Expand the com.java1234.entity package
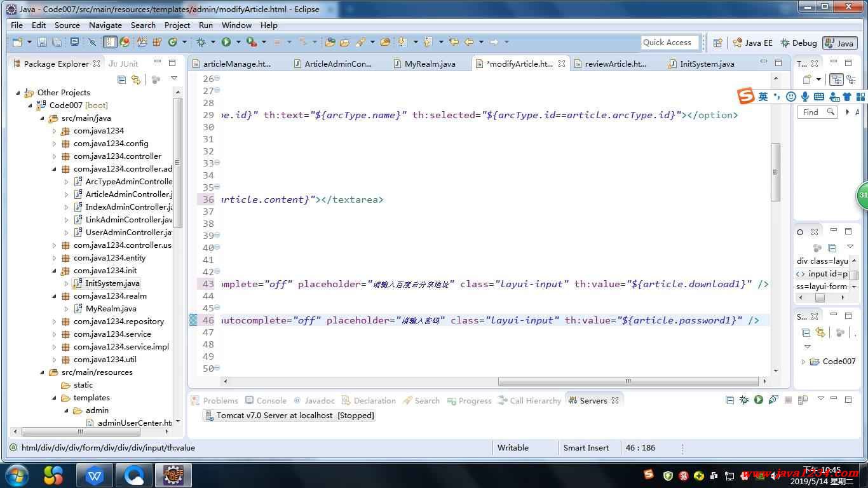868x488 pixels. point(55,258)
